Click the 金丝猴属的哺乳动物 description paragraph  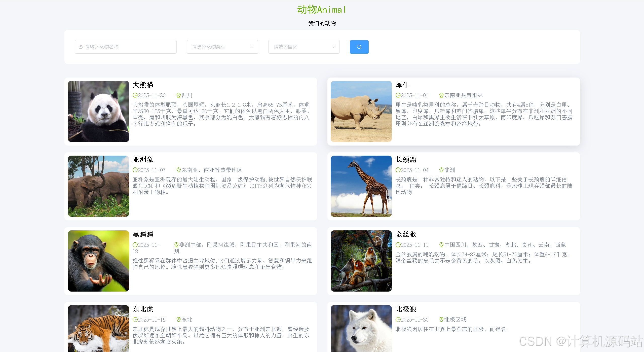pos(483,258)
